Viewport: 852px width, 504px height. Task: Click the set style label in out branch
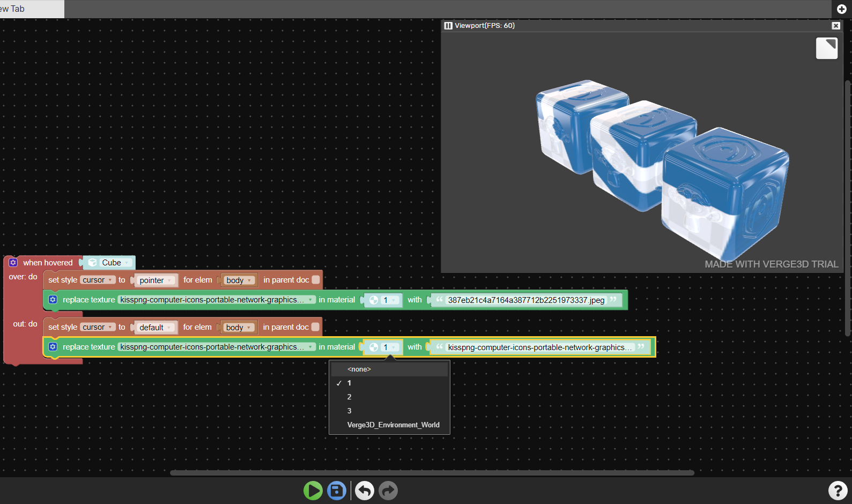click(x=63, y=327)
